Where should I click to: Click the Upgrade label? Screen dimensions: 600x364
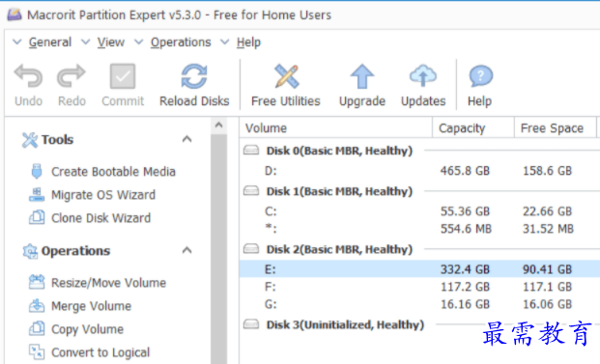[x=362, y=101]
